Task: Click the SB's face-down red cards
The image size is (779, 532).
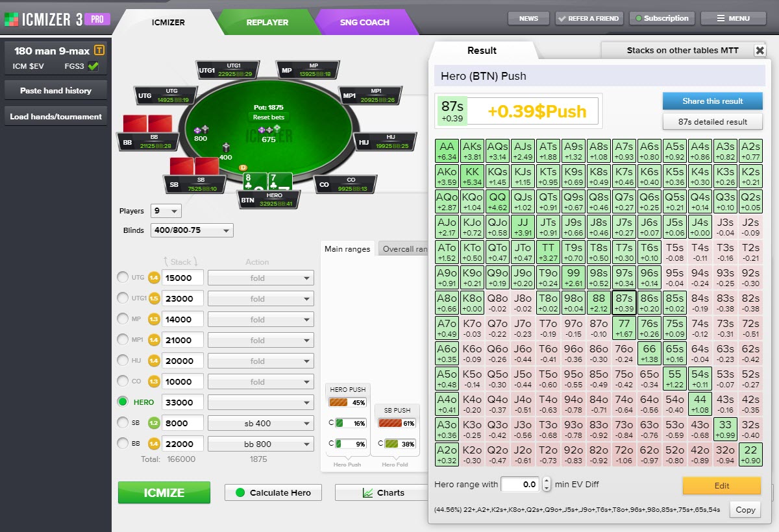Action: (x=195, y=165)
